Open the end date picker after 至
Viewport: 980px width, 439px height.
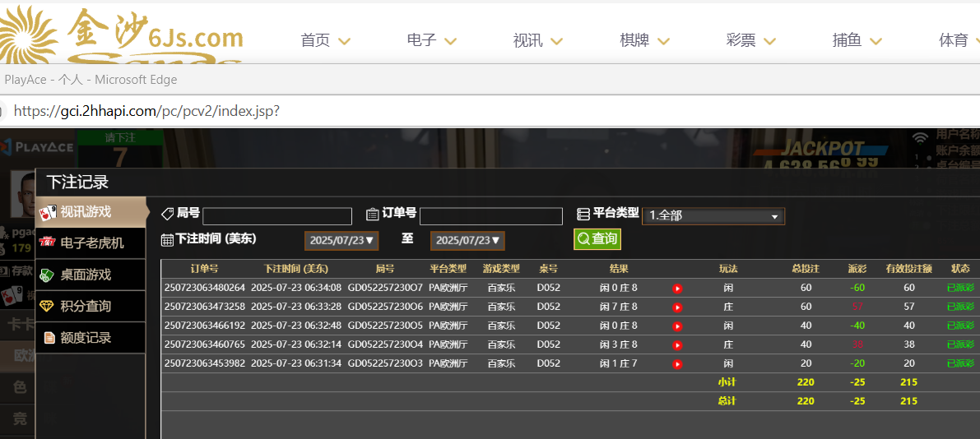(x=467, y=241)
